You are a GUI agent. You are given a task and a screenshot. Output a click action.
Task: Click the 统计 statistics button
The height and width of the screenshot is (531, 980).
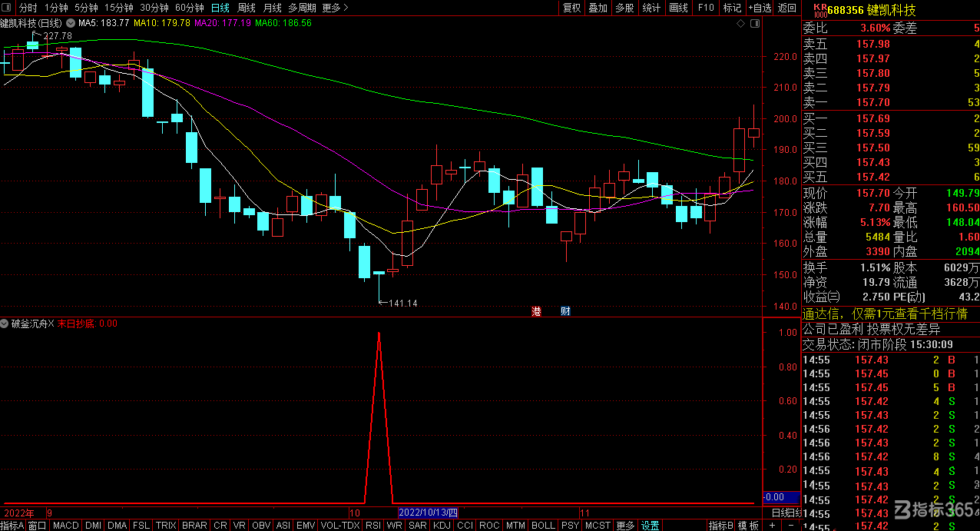click(x=651, y=8)
